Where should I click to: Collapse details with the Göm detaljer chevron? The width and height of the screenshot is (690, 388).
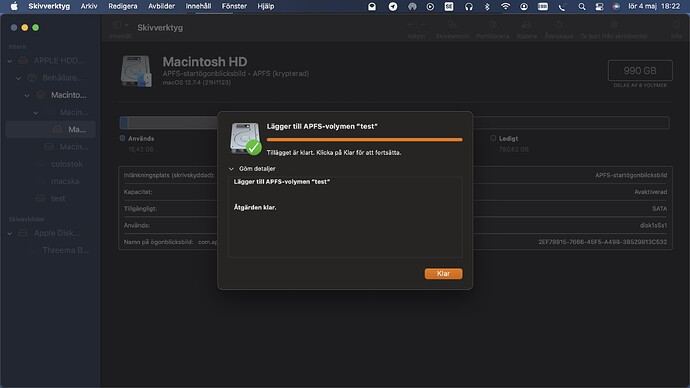231,169
